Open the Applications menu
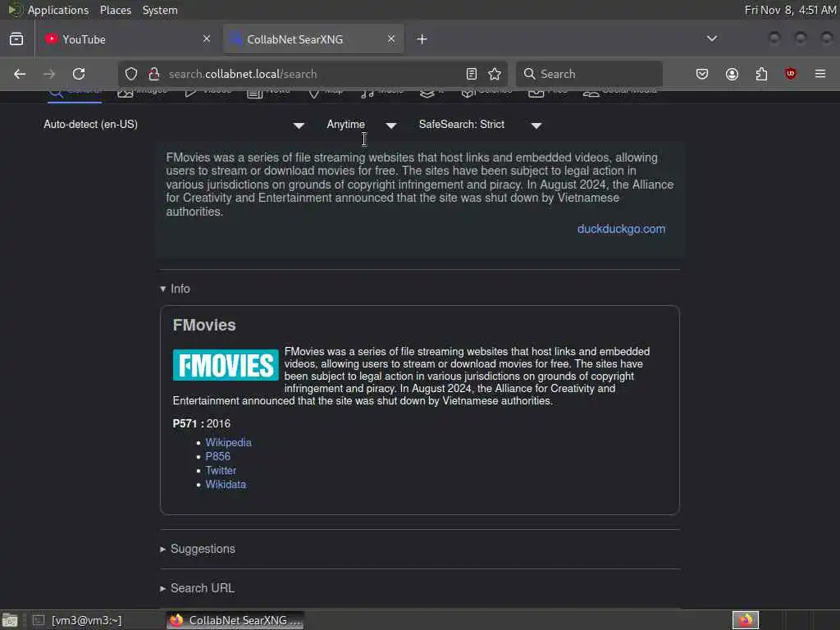Screen dimensions: 840x630 click(58, 10)
